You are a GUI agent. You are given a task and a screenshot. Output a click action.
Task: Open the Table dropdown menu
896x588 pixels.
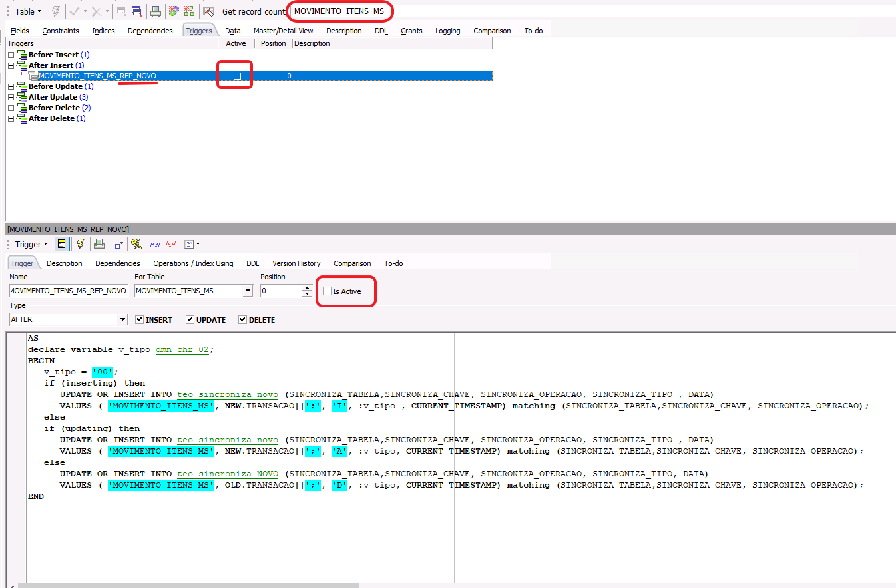[28, 11]
